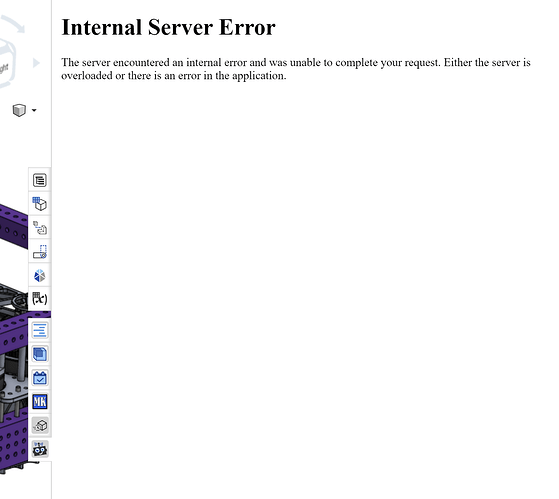This screenshot has height=499, width=559.
Task: Expand the view display style dropdown arrow
Action: (x=34, y=110)
